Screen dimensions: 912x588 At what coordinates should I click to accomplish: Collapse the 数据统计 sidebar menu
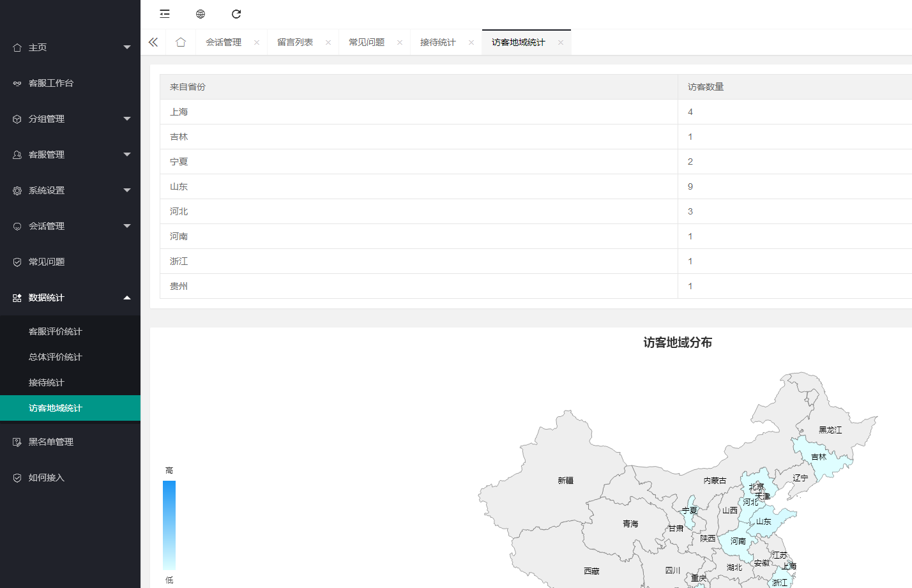tap(70, 298)
